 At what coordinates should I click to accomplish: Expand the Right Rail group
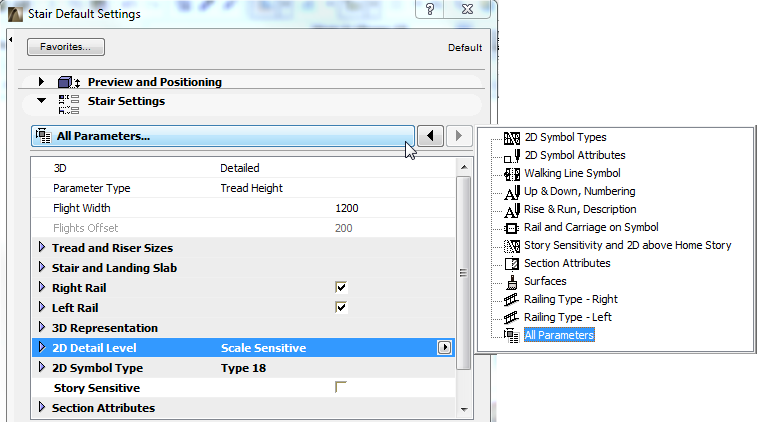point(42,287)
